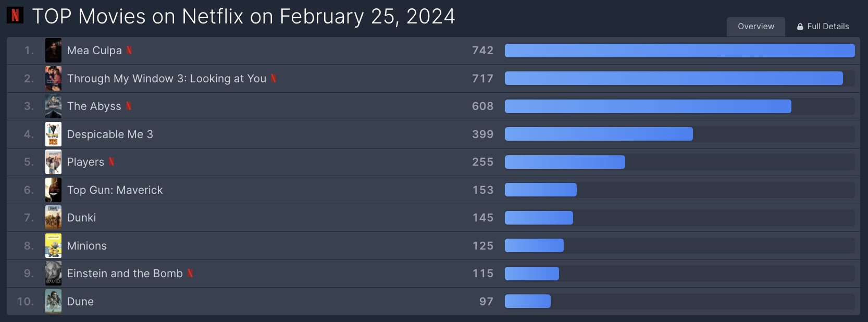Open the Dunki movie title link

pos(82,218)
